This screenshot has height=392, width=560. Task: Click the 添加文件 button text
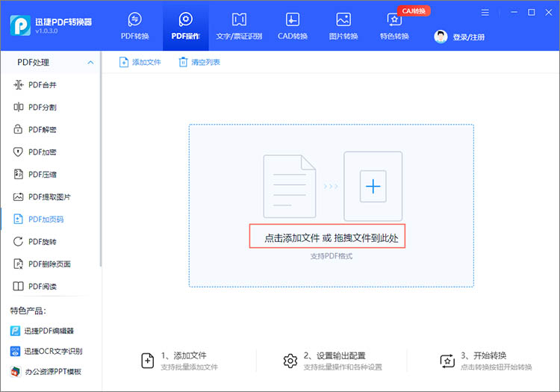(146, 62)
